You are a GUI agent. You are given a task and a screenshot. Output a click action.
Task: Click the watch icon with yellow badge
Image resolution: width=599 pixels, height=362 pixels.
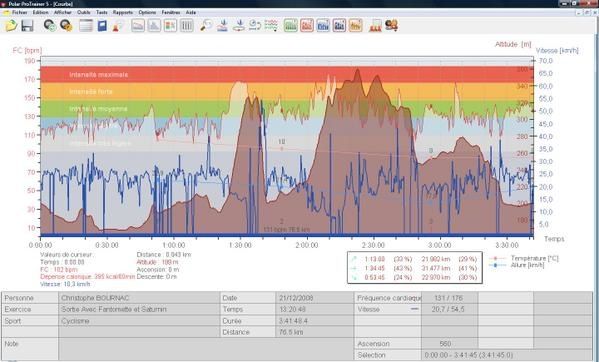66,26
